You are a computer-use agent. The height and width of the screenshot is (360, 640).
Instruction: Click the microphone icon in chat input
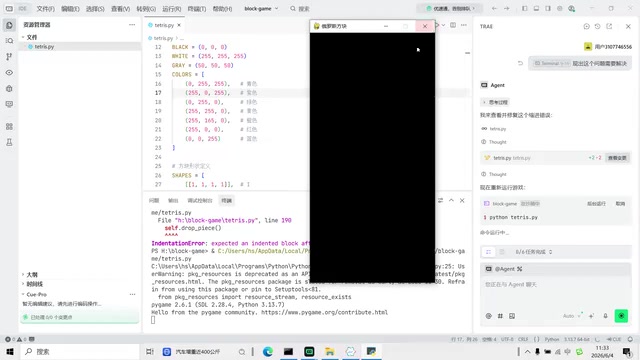(x=606, y=316)
